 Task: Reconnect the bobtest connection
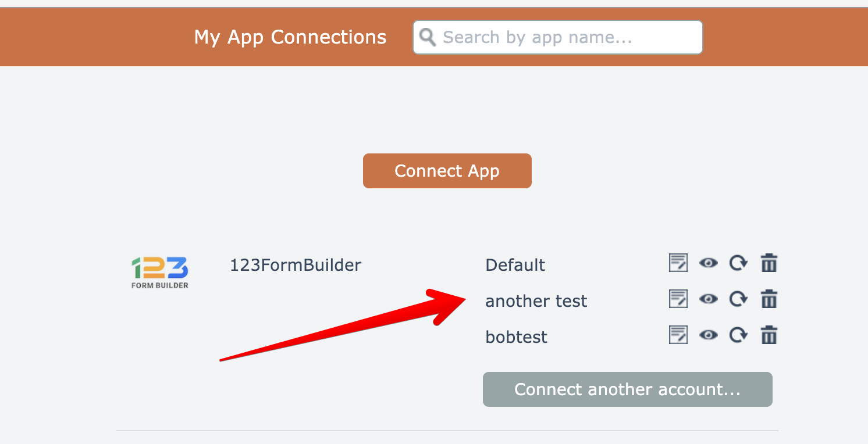738,335
